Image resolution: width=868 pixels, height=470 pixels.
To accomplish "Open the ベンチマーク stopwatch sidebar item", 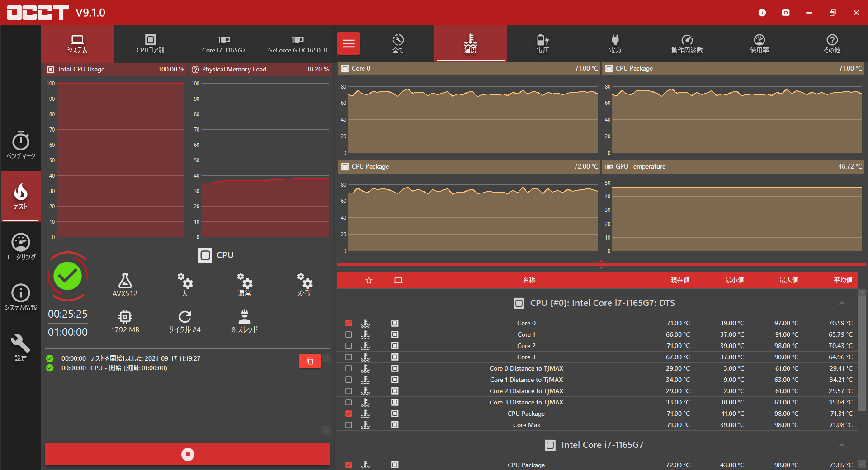I will [21, 145].
